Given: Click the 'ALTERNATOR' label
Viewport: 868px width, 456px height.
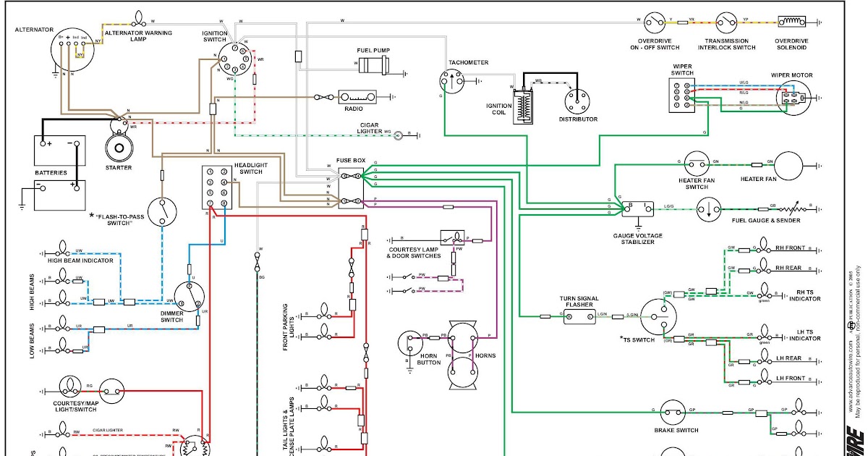Looking at the screenshot, I should (35, 30).
